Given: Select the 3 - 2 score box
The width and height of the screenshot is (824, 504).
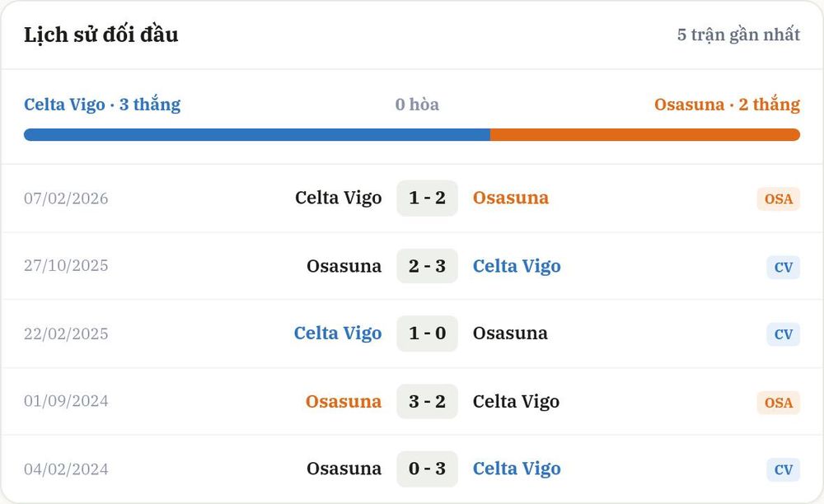Looking at the screenshot, I should (x=427, y=402).
